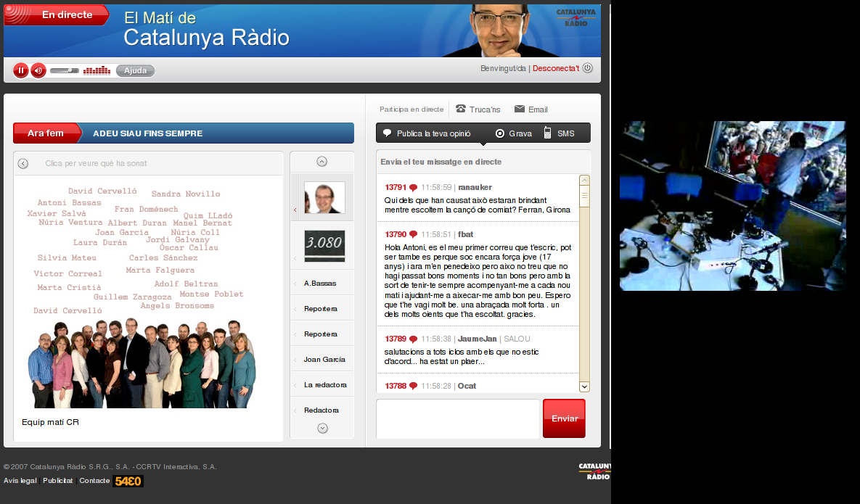The width and height of the screenshot is (860, 504).
Task: Click the Desconecta't link
Action: pos(556,68)
